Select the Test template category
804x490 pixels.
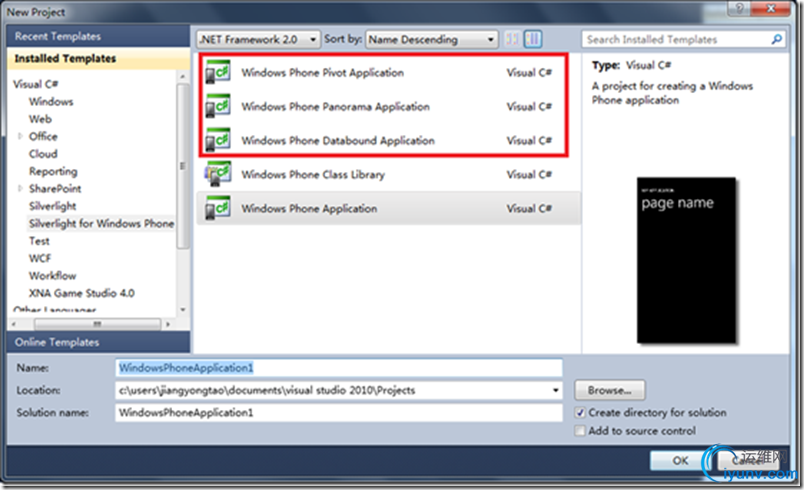pos(39,241)
